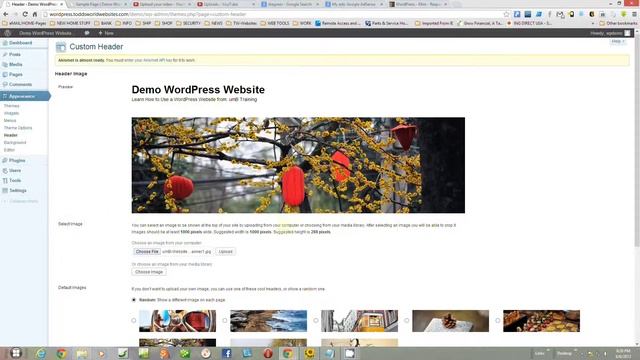The width and height of the screenshot is (640, 360).
Task: Click the Upload button
Action: (x=225, y=251)
